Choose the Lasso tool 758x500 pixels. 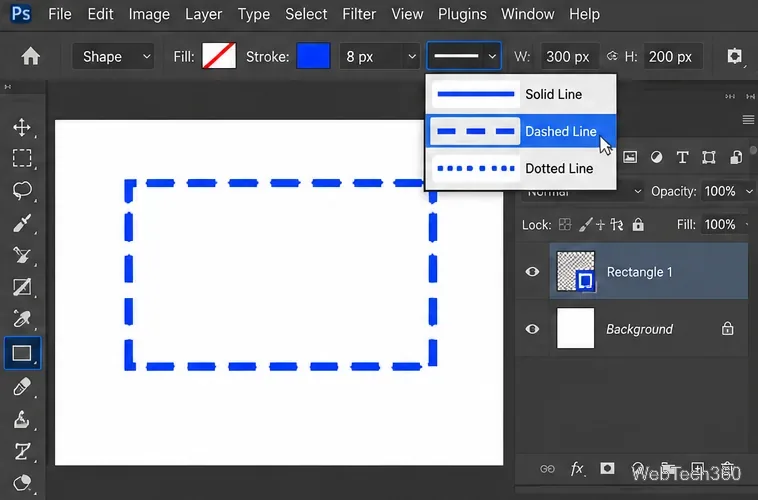(x=22, y=190)
